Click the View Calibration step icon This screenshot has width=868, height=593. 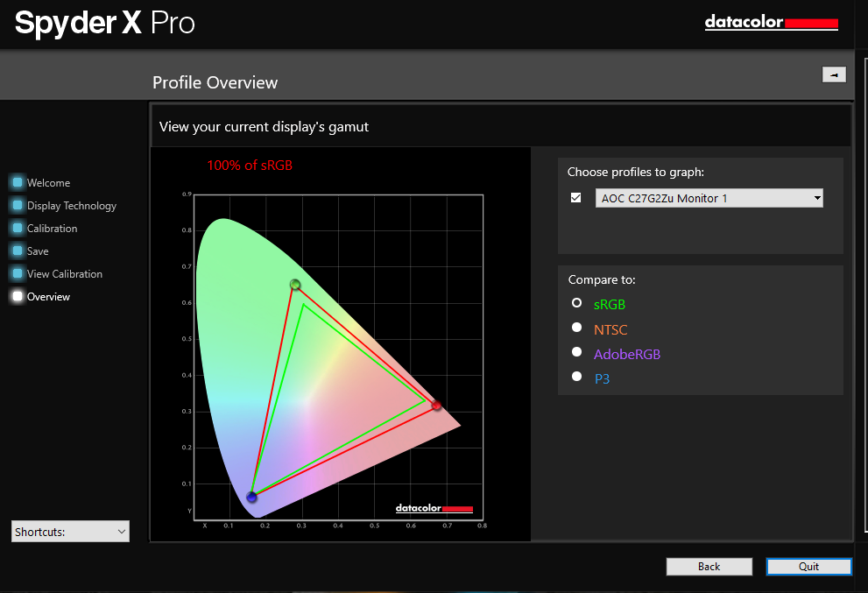[x=17, y=273]
